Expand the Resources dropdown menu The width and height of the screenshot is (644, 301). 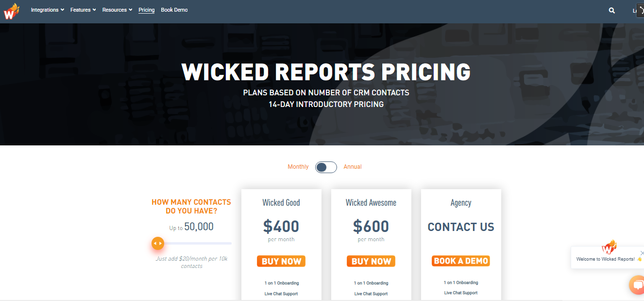click(x=117, y=10)
